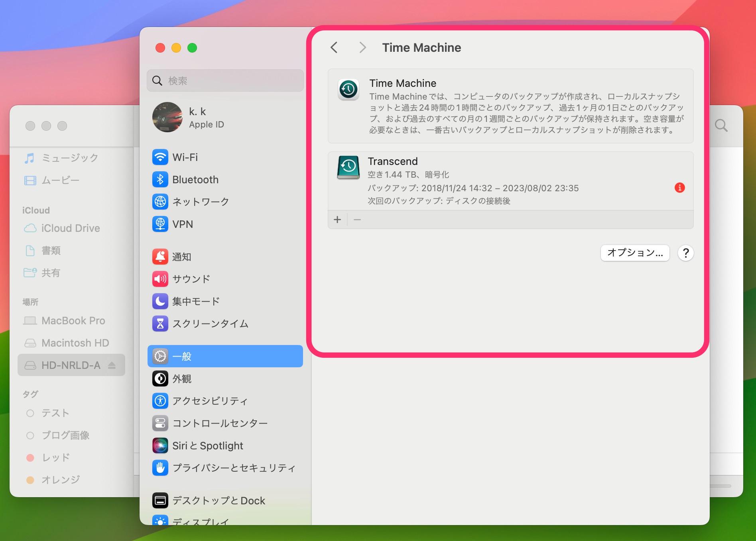The width and height of the screenshot is (756, 541).
Task: Open プライバシーとセキュリティ settings
Action: coord(225,468)
